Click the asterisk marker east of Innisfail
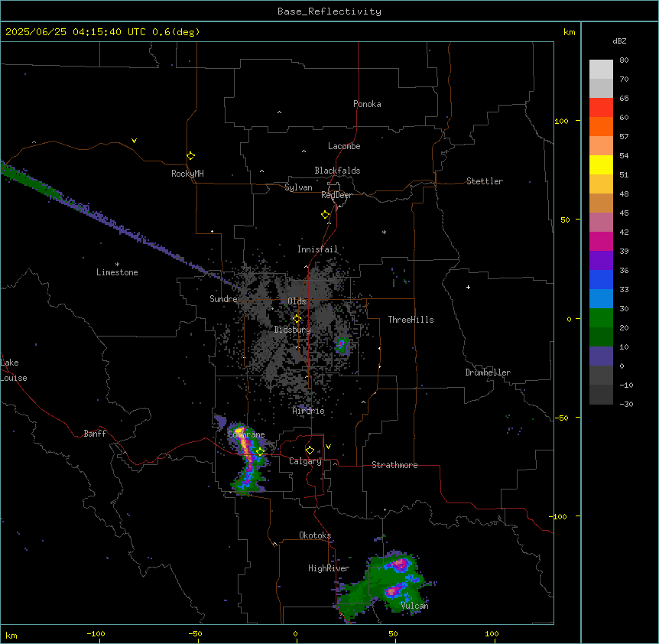This screenshot has width=659, height=644. [x=384, y=232]
